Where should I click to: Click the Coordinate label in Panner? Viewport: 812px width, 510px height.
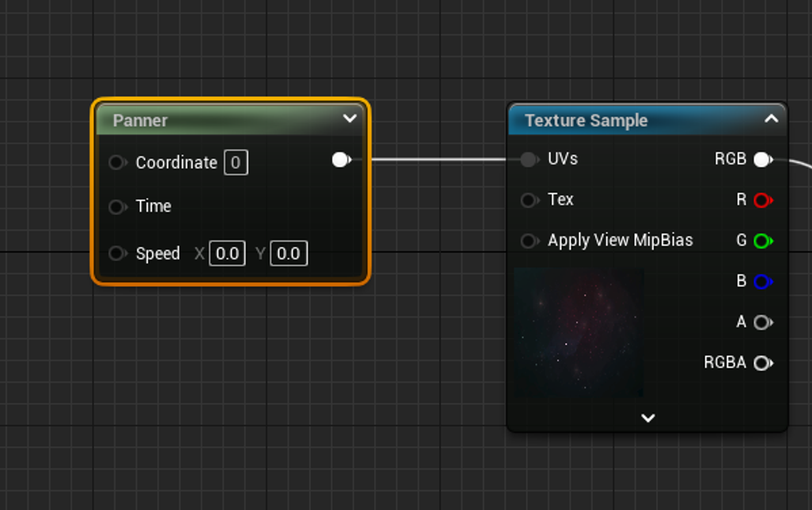[177, 163]
